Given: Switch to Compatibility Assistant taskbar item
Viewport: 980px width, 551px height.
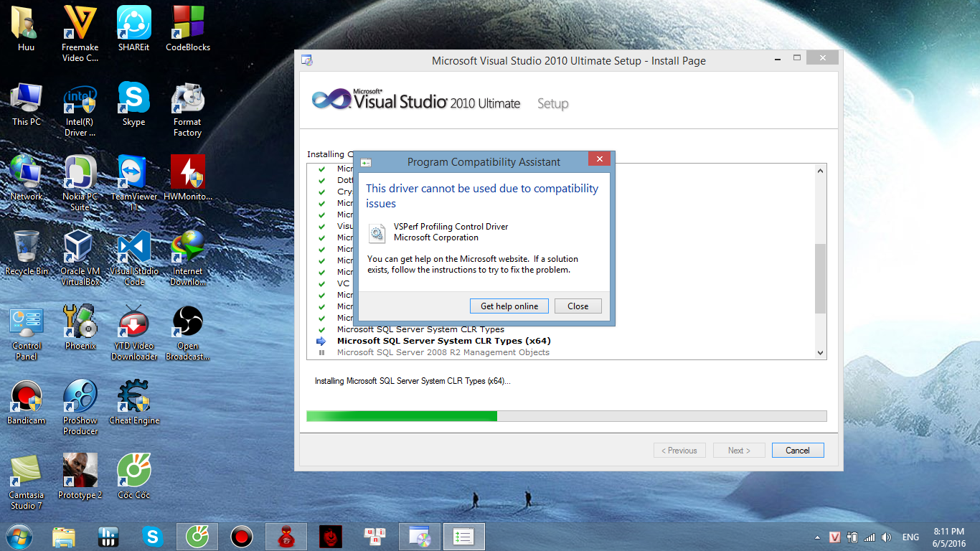Looking at the screenshot, I should (x=464, y=537).
